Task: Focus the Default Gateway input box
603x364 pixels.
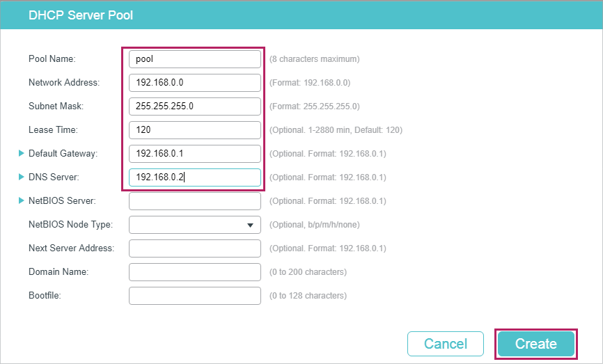Action: [x=194, y=154]
